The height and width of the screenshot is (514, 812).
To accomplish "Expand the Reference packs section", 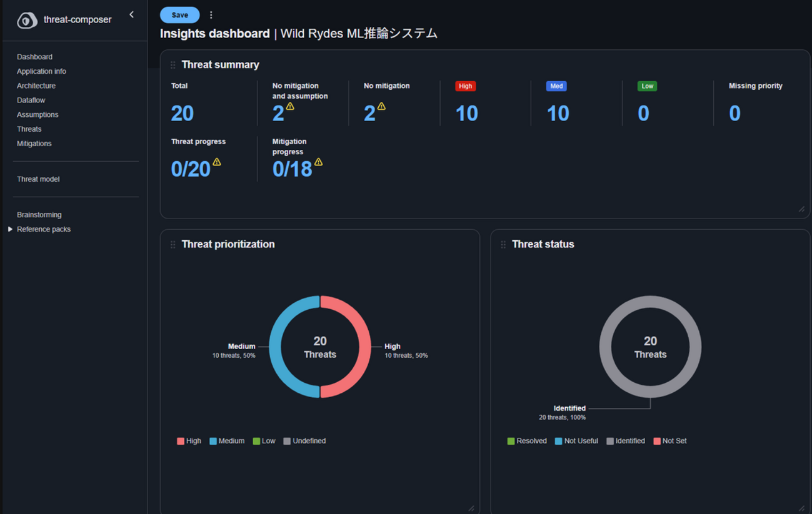I will click(x=10, y=229).
